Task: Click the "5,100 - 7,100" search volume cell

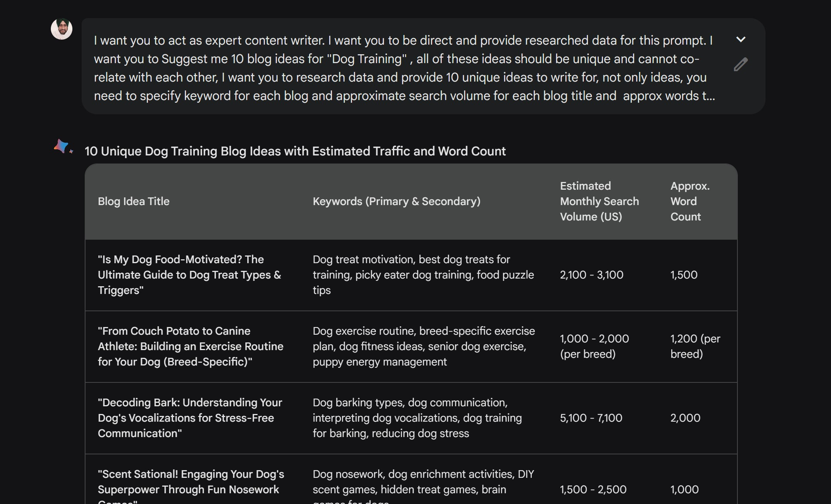Action: click(x=591, y=418)
